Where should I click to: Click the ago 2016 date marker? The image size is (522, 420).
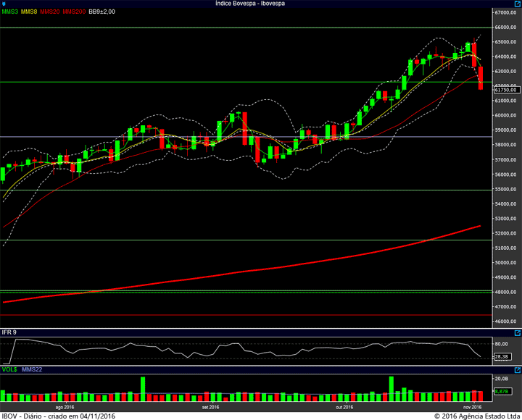[65, 407]
